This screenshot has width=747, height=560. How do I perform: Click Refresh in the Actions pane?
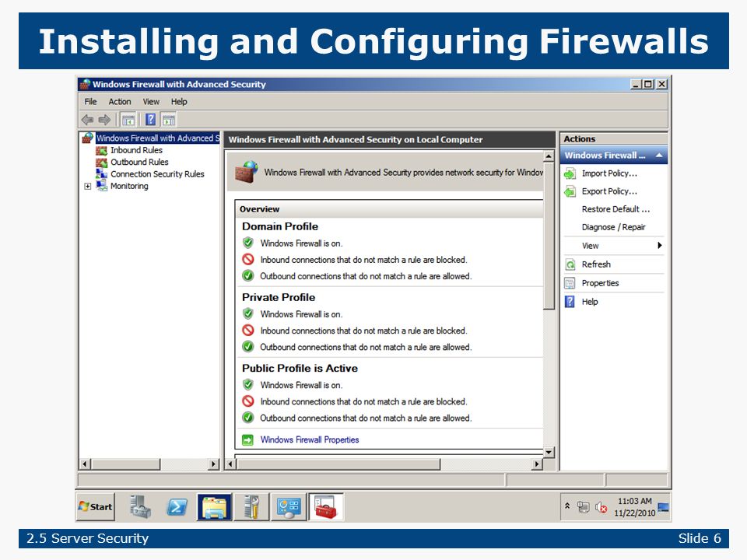596,264
